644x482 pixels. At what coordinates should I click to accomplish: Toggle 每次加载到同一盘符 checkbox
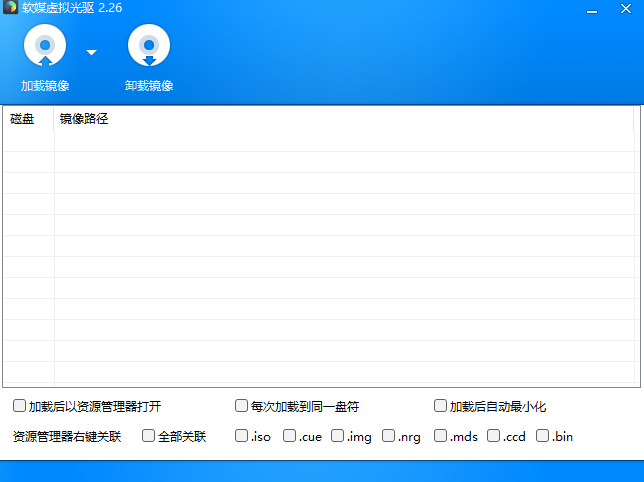(242, 406)
